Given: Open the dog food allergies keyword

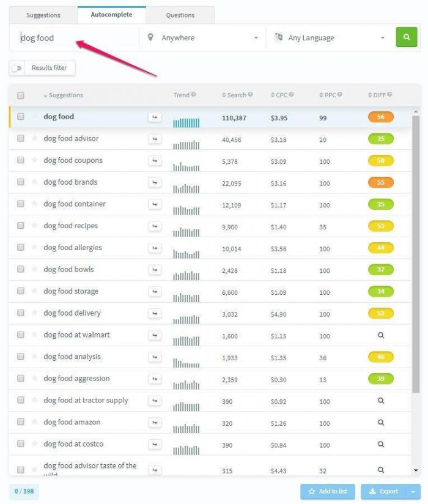Looking at the screenshot, I should (73, 248).
